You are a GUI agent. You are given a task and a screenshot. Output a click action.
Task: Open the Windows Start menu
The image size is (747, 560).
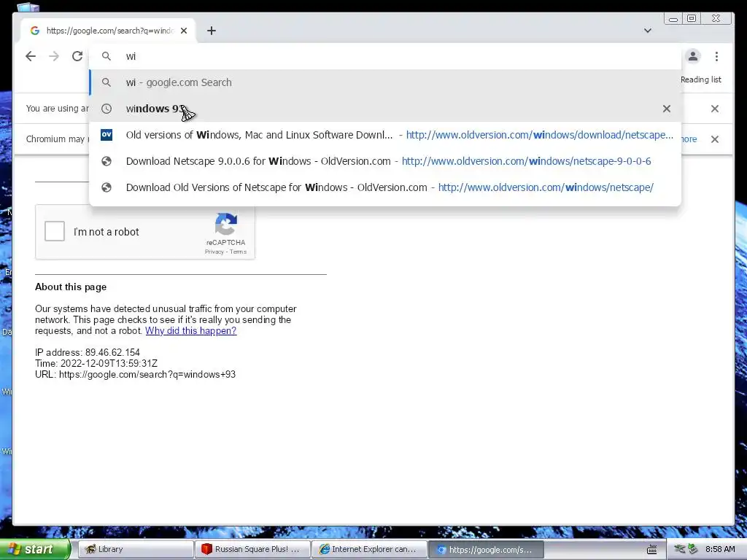tap(34, 549)
